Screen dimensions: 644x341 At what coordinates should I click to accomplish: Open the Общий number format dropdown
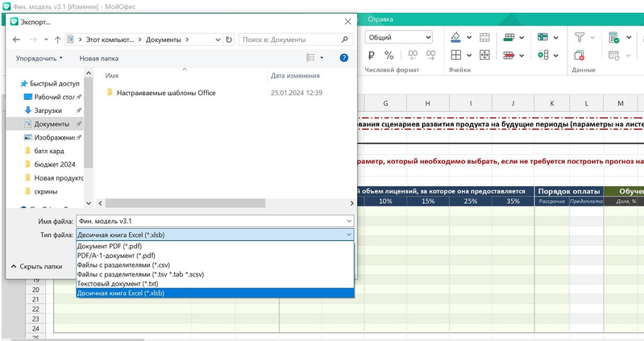tap(398, 37)
